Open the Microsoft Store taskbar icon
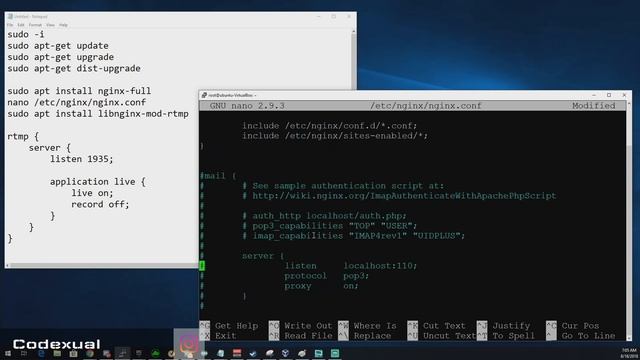Screen dimensions: 640x360 tap(73, 353)
